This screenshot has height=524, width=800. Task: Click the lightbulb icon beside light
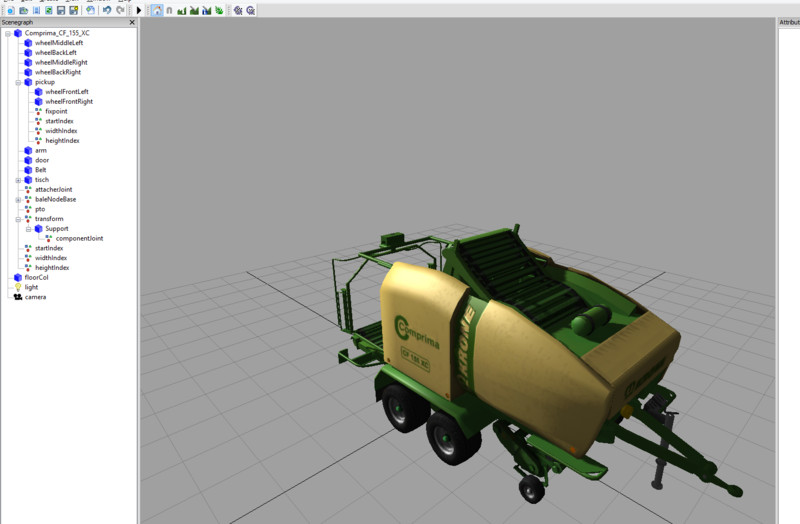coord(18,287)
